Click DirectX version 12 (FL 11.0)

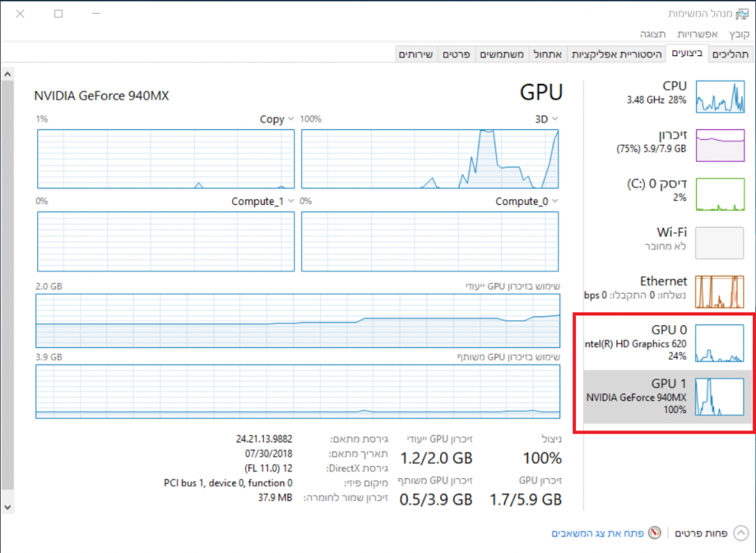coord(268,468)
